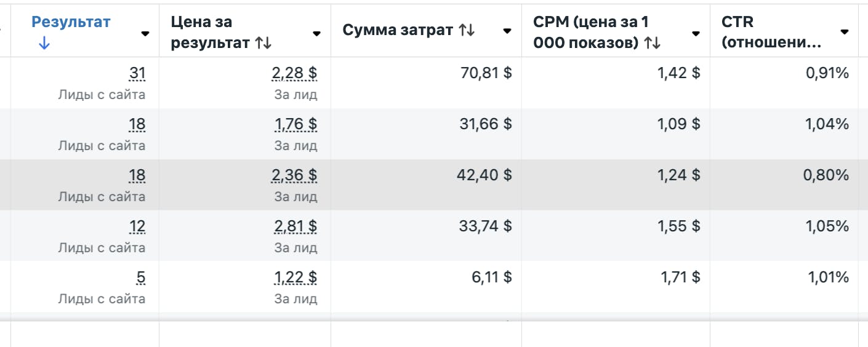
Task: Sort by Сумма затрат arrows icon
Action: 467,30
